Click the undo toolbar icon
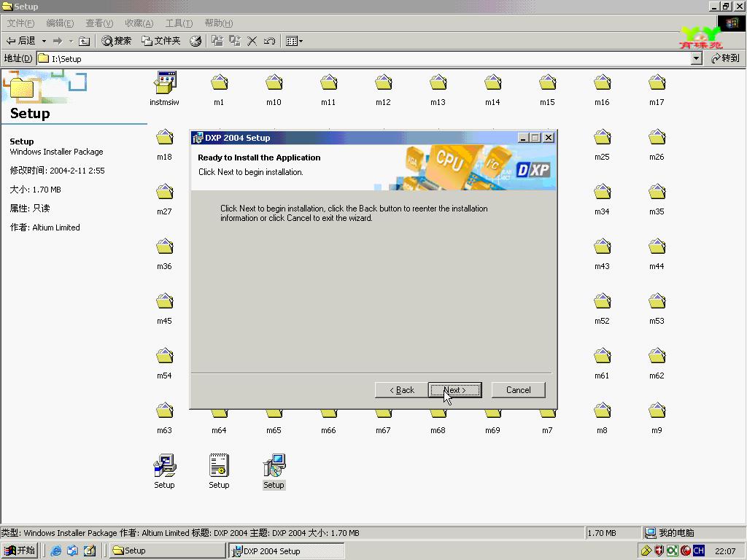Screen dimensions: 747x560 point(269,41)
